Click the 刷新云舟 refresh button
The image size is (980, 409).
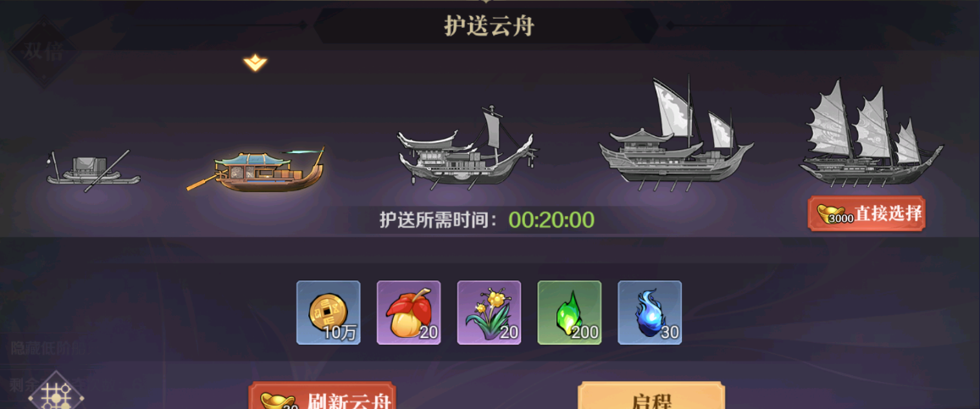coord(323,396)
